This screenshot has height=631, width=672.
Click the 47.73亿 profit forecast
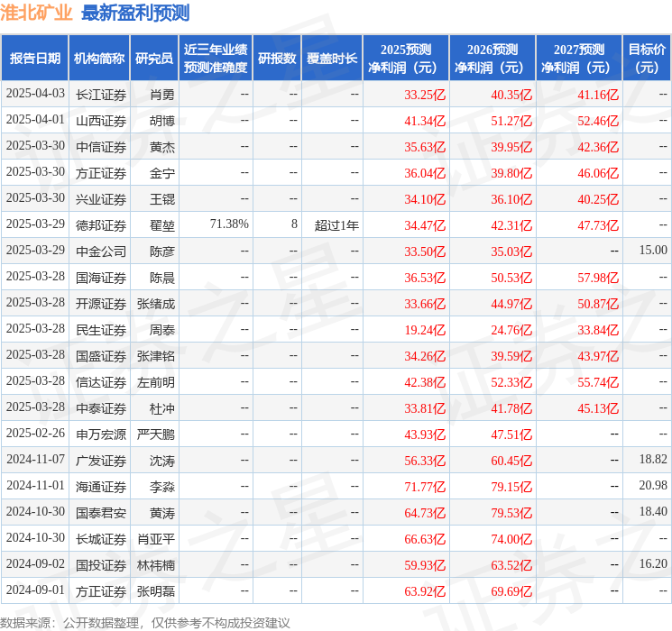[598, 225]
